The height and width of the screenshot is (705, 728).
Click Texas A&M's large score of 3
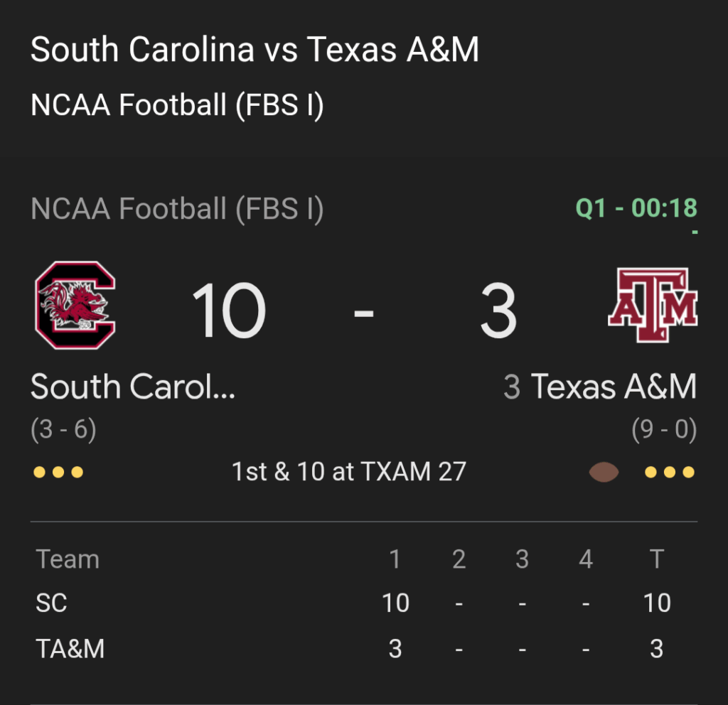pos(498,311)
